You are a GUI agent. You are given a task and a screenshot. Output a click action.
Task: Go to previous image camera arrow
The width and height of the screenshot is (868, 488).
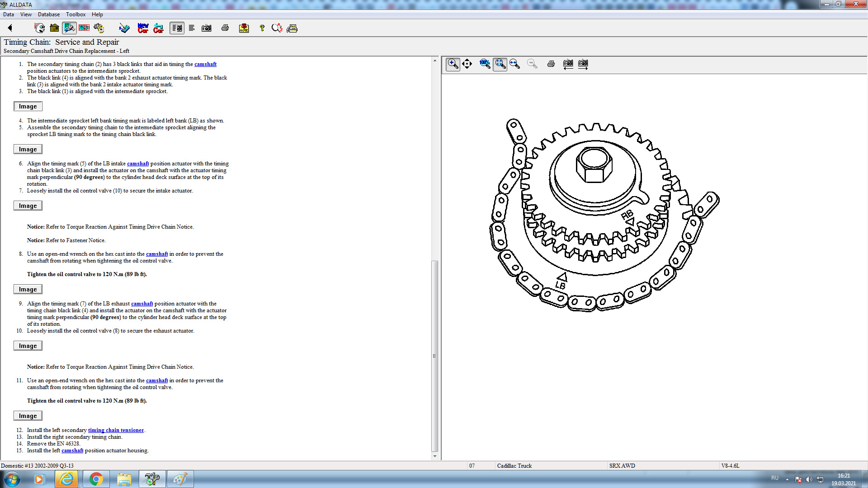(x=568, y=64)
